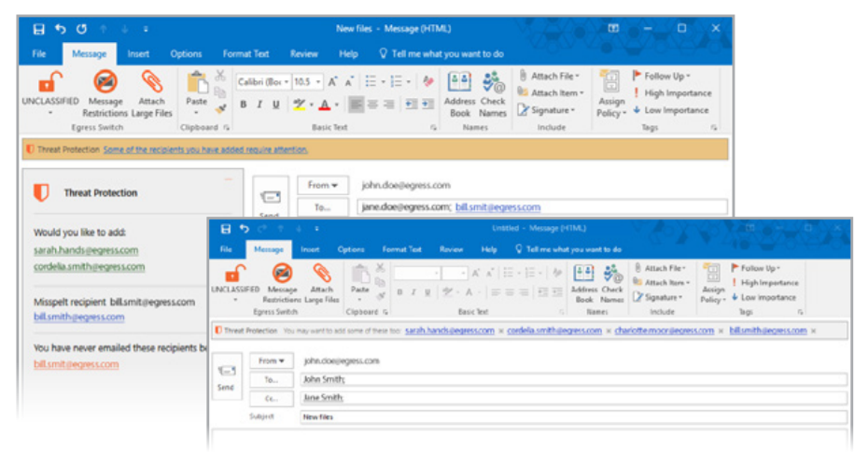The height and width of the screenshot is (452, 868).
Task: Open Message Restrictions in New files window
Action: 105,94
